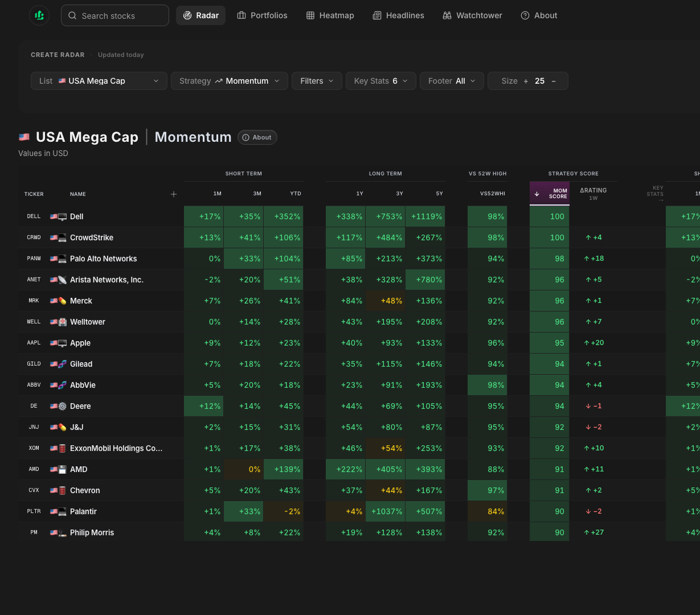Click the ExxonMobil Holdings Co... name
The width and height of the screenshot is (700, 615).
point(116,448)
